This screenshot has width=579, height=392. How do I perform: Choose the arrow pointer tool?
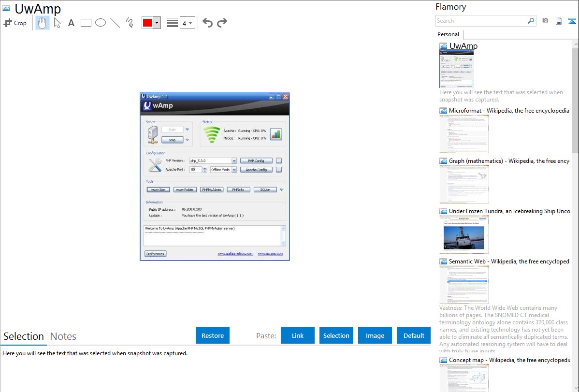pyautogui.click(x=57, y=23)
